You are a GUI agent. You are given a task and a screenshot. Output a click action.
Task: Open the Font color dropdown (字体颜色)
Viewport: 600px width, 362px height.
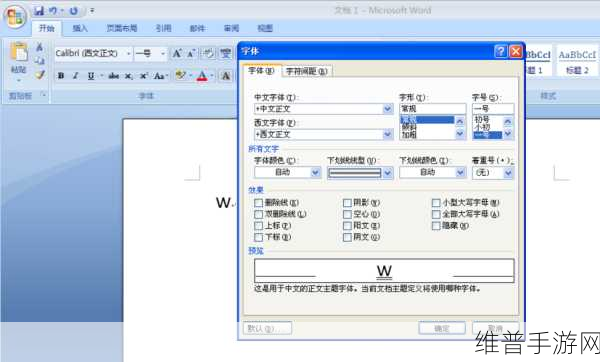click(315, 173)
